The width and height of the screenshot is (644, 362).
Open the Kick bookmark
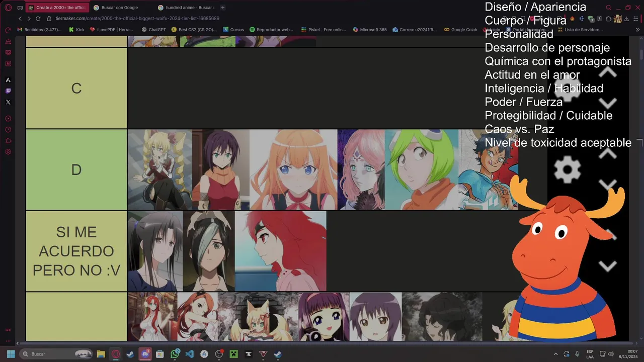coord(76,30)
